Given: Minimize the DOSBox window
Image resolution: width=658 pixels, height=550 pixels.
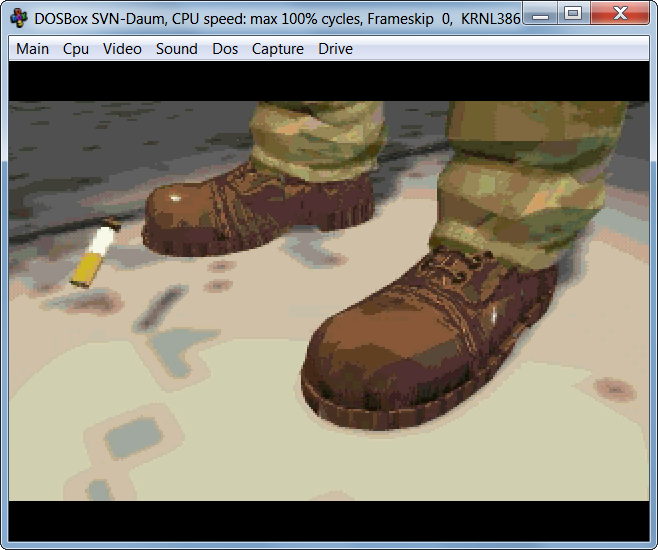Looking at the screenshot, I should point(541,13).
